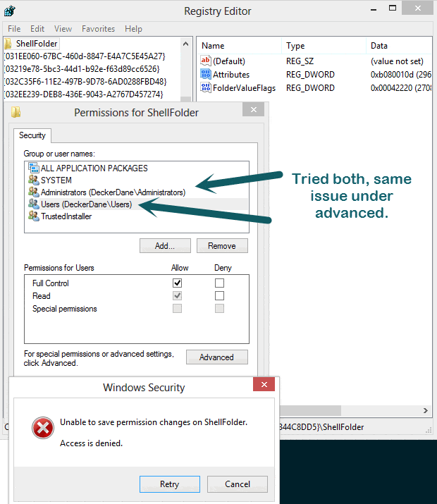The image size is (437, 504).
Task: Select ALL APPLICATION PACKAGES in group list
Action: pyautogui.click(x=94, y=168)
